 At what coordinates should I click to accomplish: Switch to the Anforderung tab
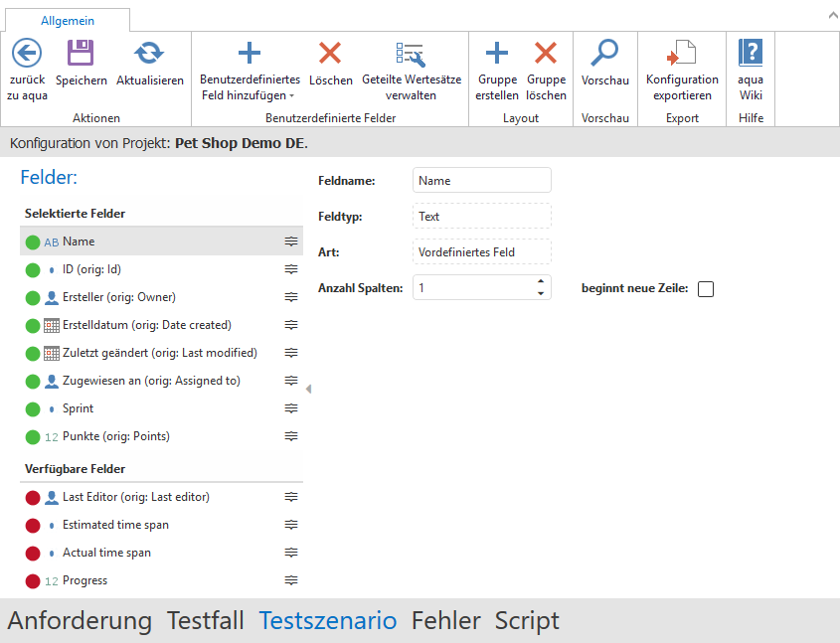point(80,621)
